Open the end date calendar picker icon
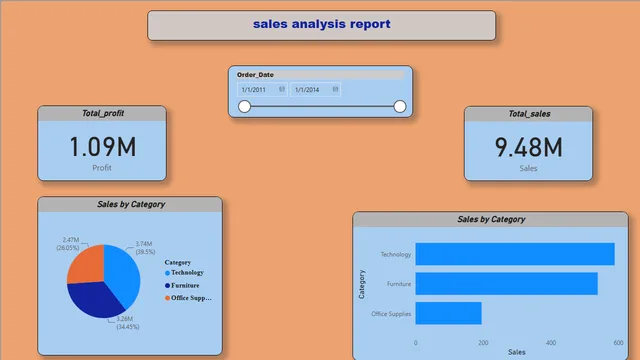The width and height of the screenshot is (640, 360). point(335,89)
